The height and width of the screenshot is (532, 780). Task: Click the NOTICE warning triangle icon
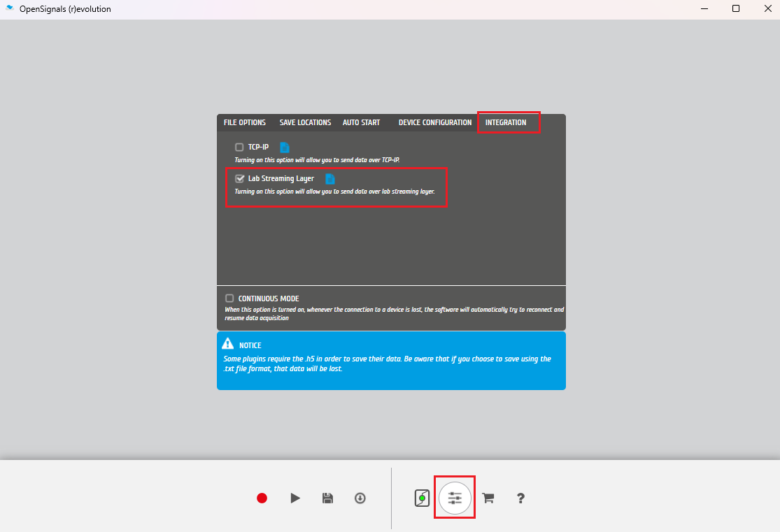click(228, 343)
